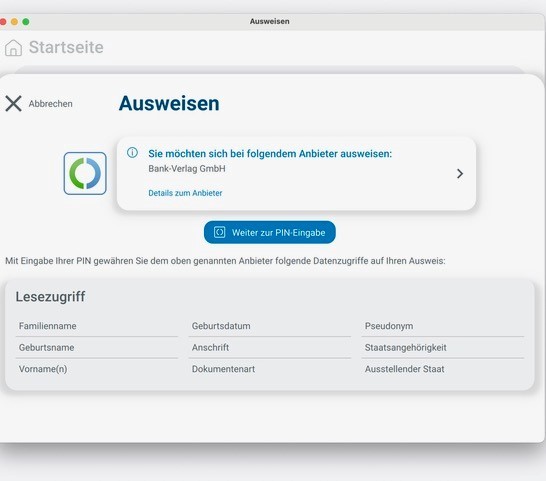Click Weiter zur PIN-Eingabe button
Image resolution: width=546 pixels, height=481 pixels.
pos(270,232)
